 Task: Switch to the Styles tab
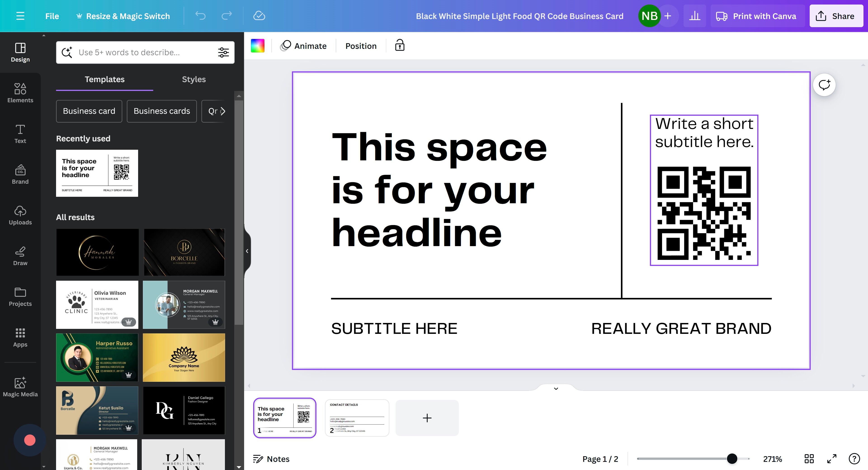point(194,79)
